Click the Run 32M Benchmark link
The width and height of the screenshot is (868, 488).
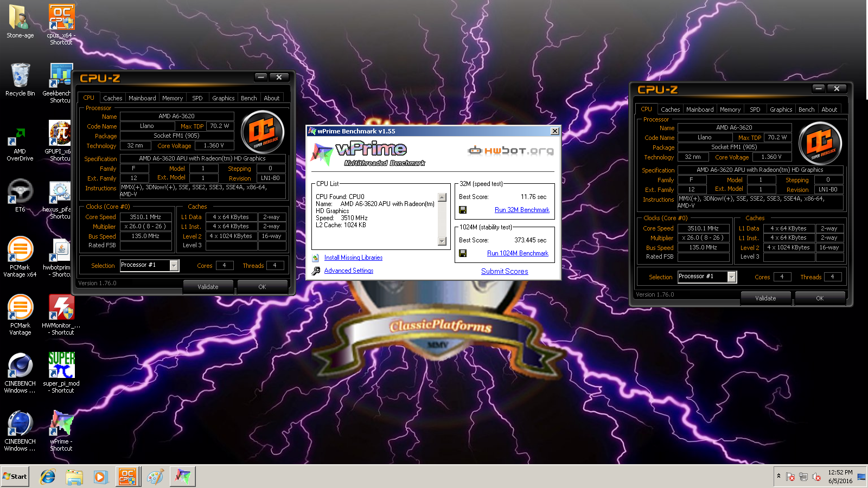(522, 210)
